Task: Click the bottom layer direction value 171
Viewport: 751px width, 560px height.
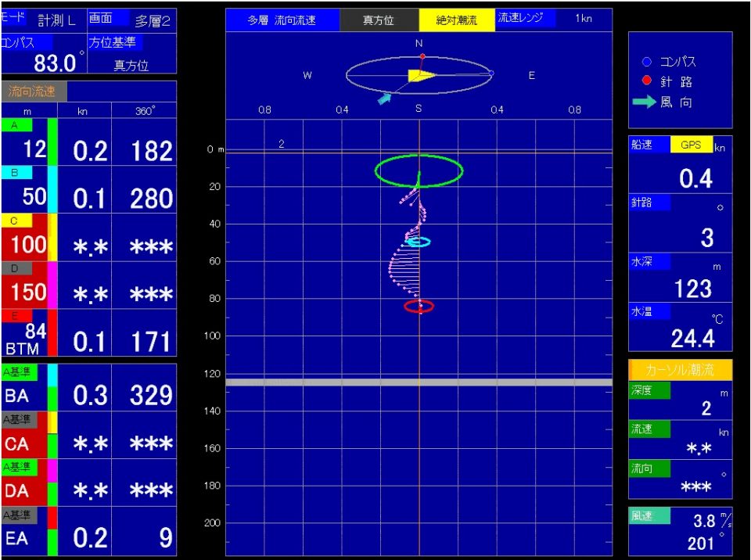Action: tap(151, 342)
